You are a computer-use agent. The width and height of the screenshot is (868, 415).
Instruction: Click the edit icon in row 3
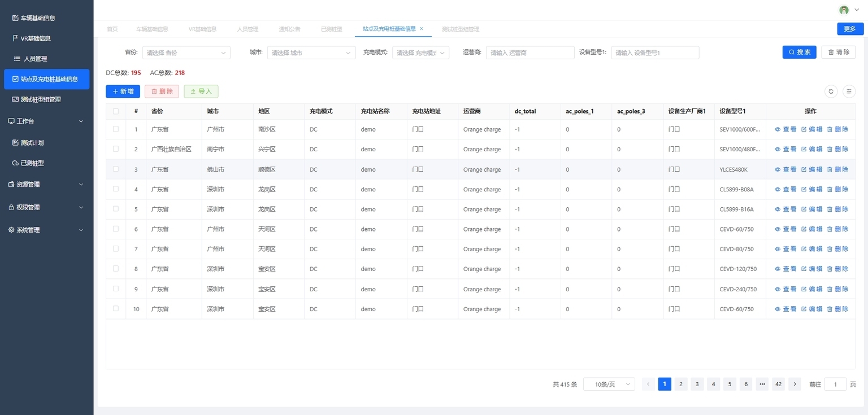(804, 169)
